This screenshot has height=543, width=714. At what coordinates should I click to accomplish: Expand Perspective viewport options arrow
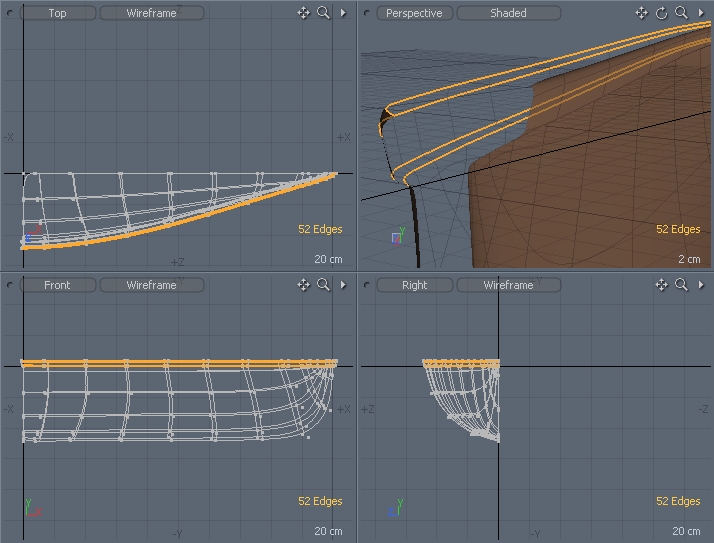[x=701, y=13]
